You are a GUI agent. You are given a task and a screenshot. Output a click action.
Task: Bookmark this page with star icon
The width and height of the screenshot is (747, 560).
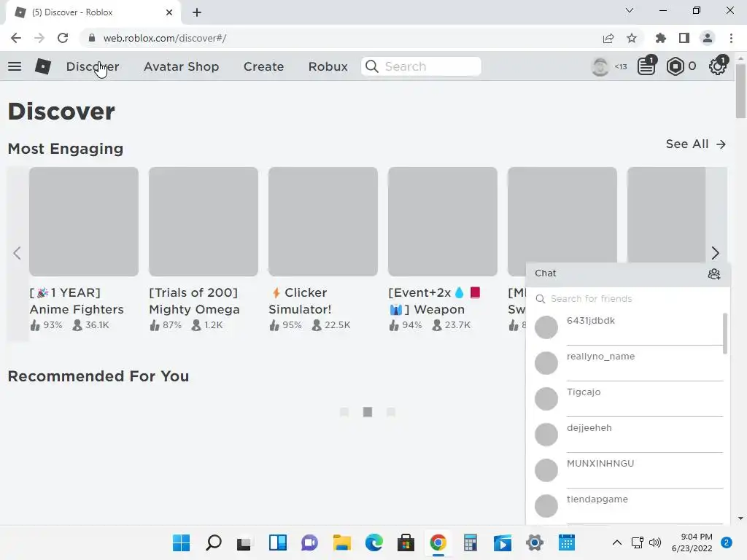[632, 38]
